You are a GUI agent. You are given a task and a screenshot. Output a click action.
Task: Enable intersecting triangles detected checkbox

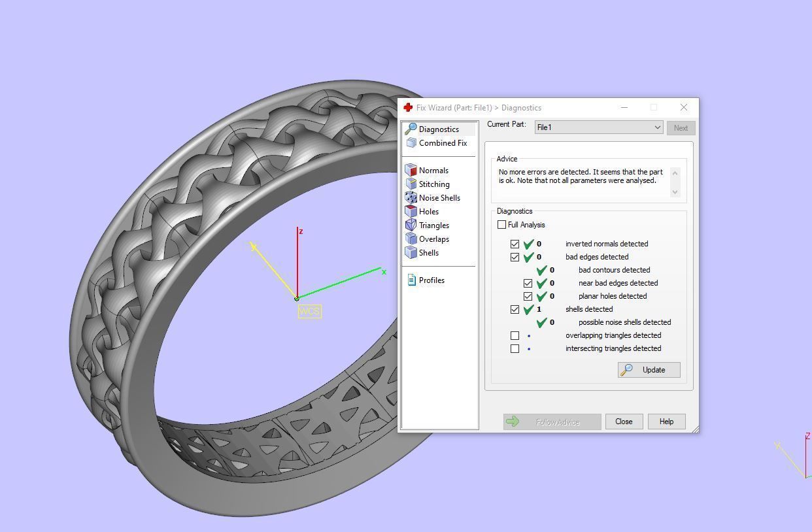point(515,348)
